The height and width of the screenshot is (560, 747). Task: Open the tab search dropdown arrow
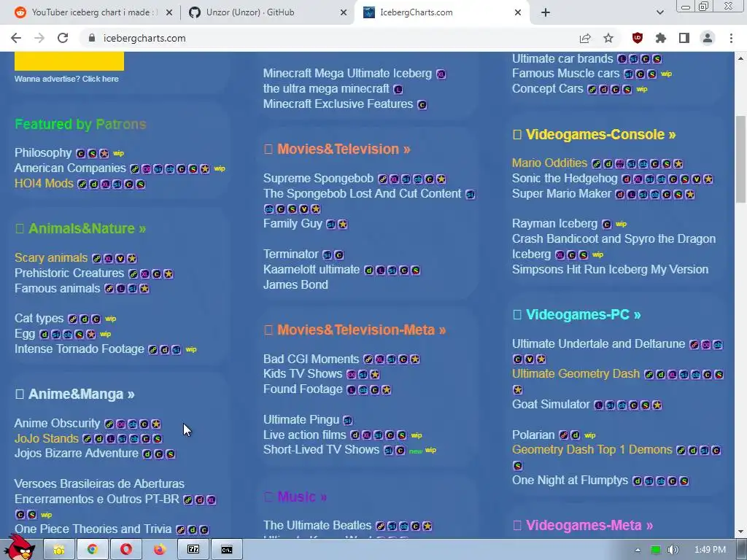(659, 12)
